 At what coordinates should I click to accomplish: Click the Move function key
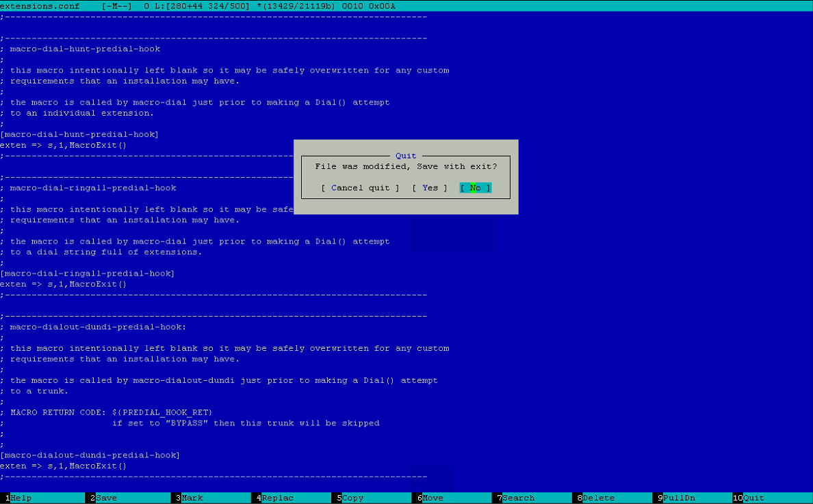(433, 498)
